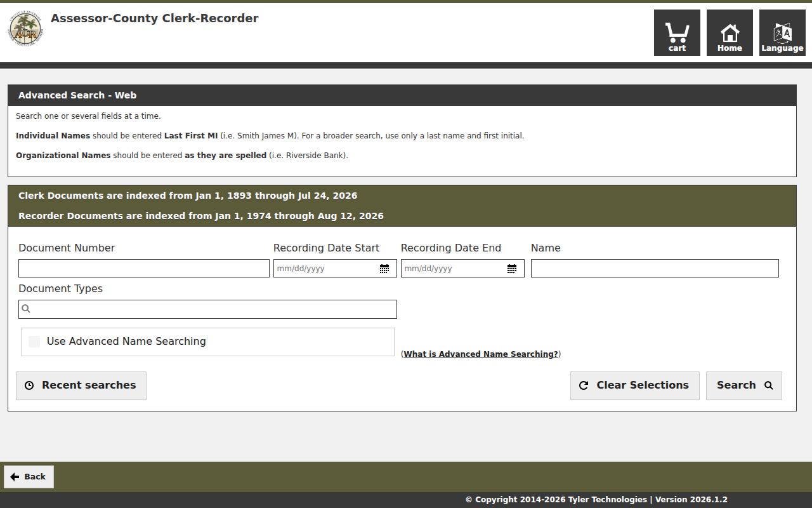This screenshot has height=508, width=812.
Task: Open the Language selector
Action: (782, 32)
